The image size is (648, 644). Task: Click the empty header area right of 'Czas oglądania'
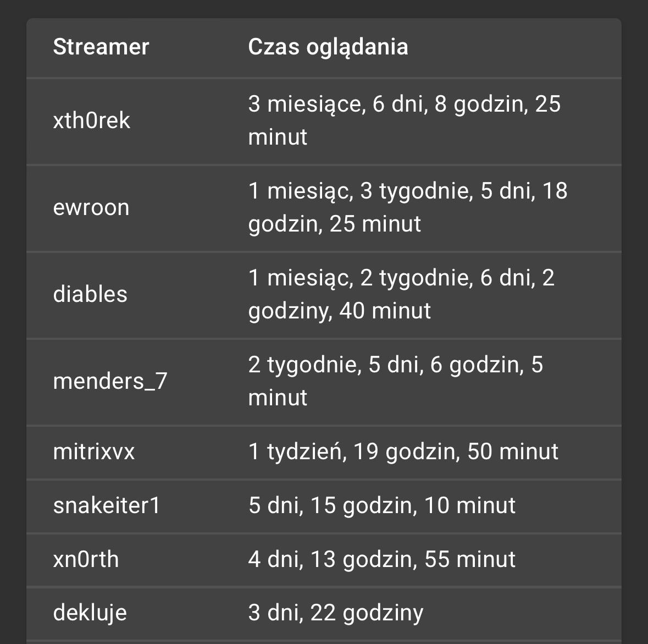[517, 47]
